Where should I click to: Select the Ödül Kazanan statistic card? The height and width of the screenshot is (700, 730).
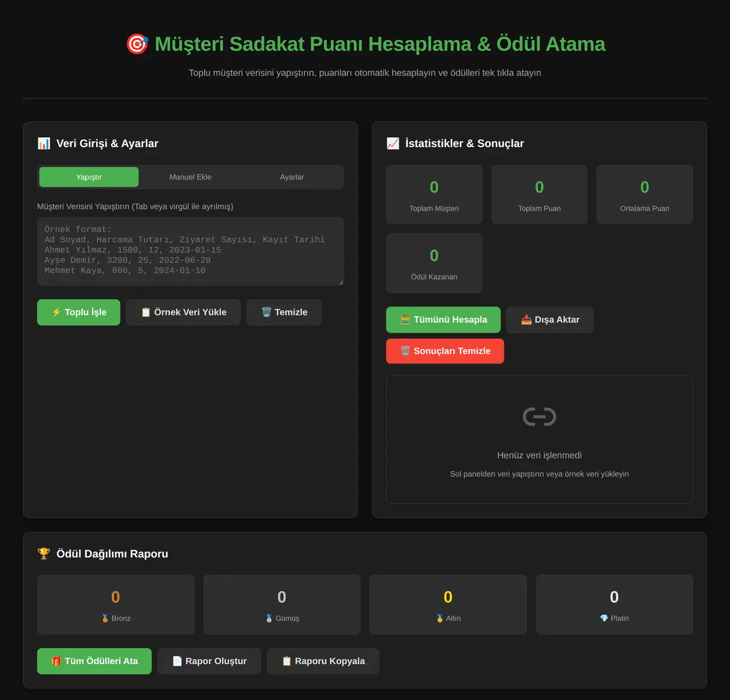click(434, 263)
